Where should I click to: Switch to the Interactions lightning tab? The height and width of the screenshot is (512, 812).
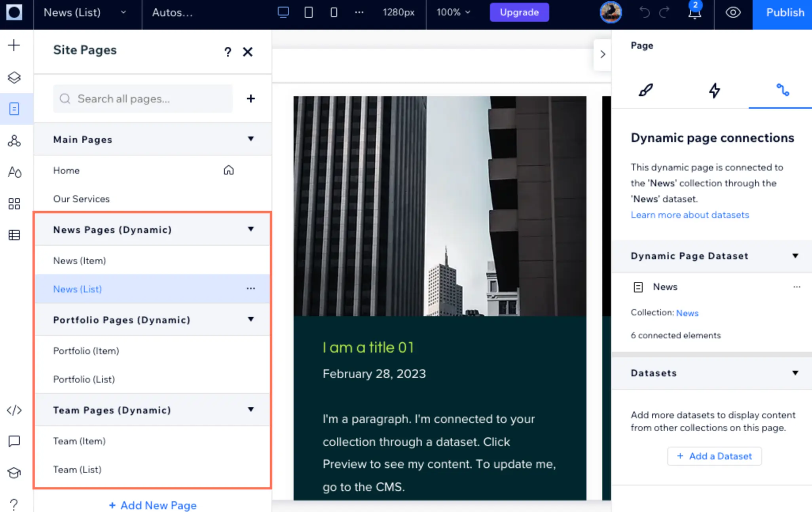[714, 90]
